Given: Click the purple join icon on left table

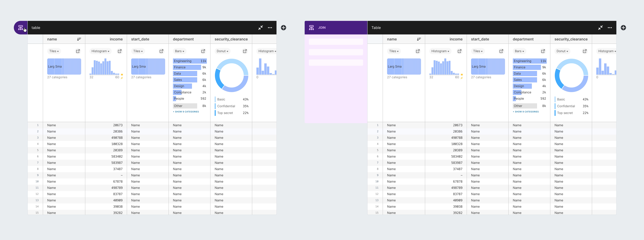Looking at the screenshot, I should [20, 28].
